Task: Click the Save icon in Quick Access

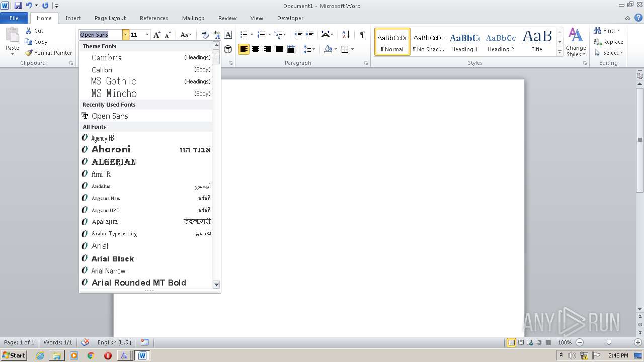Action: pos(18,6)
